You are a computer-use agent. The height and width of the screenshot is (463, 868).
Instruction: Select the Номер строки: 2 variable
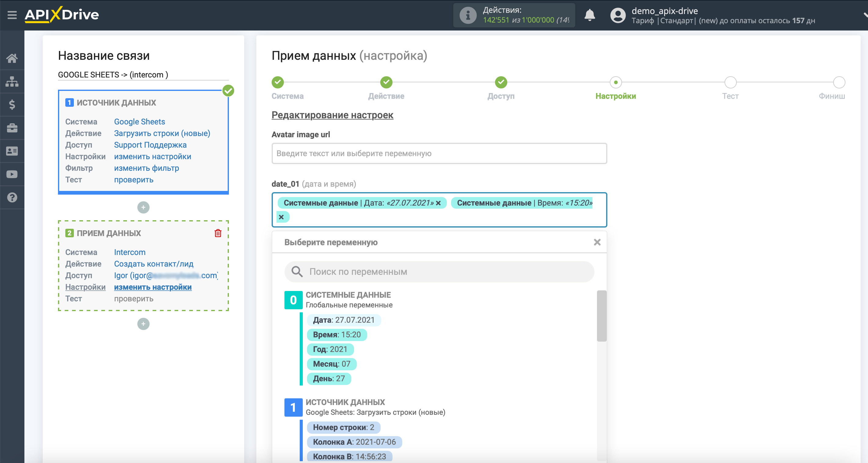pos(343,427)
